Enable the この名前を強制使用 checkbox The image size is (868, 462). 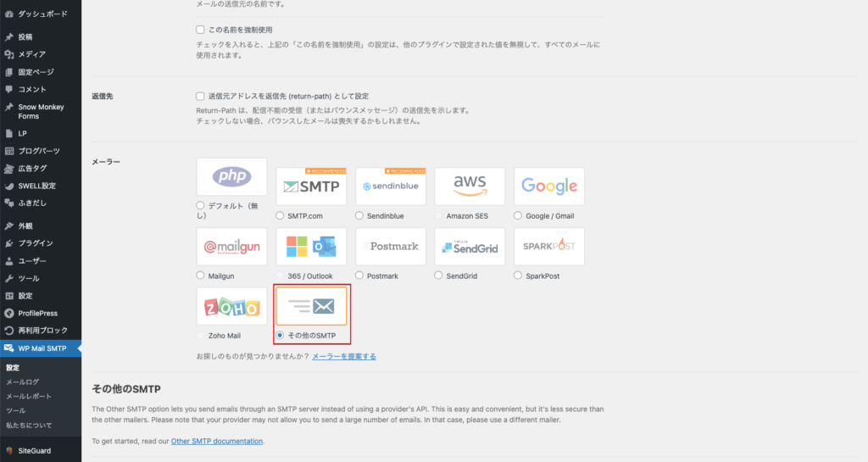[200, 30]
